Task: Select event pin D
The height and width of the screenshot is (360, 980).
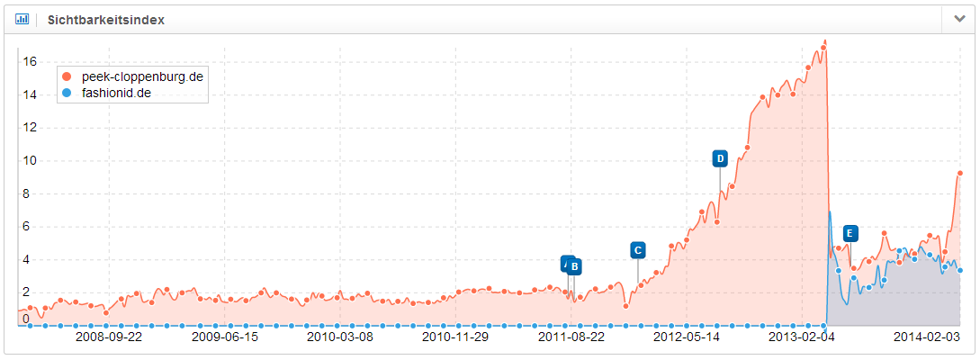Action: point(719,159)
